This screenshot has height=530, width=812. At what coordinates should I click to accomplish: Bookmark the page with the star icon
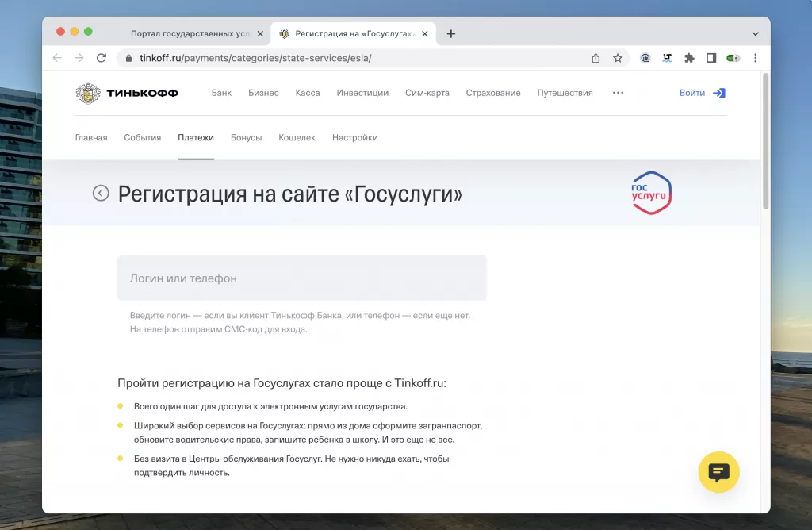(x=618, y=58)
